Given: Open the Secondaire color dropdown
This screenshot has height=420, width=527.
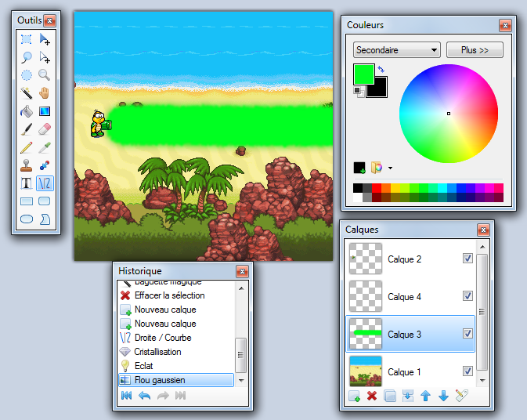Looking at the screenshot, I should click(396, 50).
